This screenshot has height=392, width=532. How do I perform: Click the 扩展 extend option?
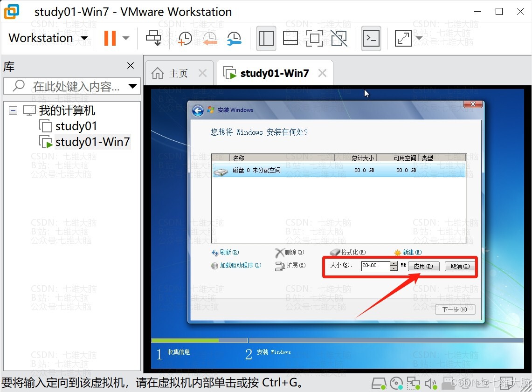[x=290, y=266]
